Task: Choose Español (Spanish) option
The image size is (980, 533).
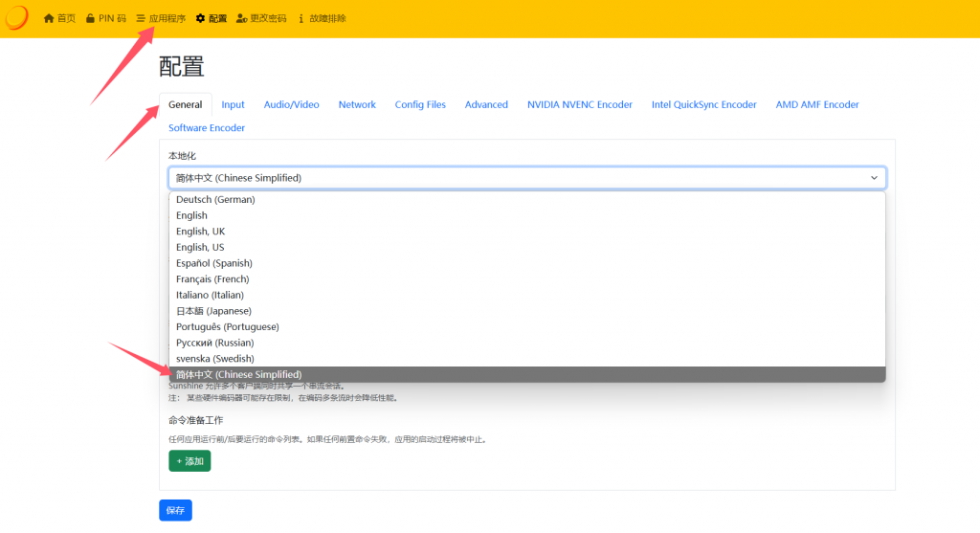Action: point(527,263)
